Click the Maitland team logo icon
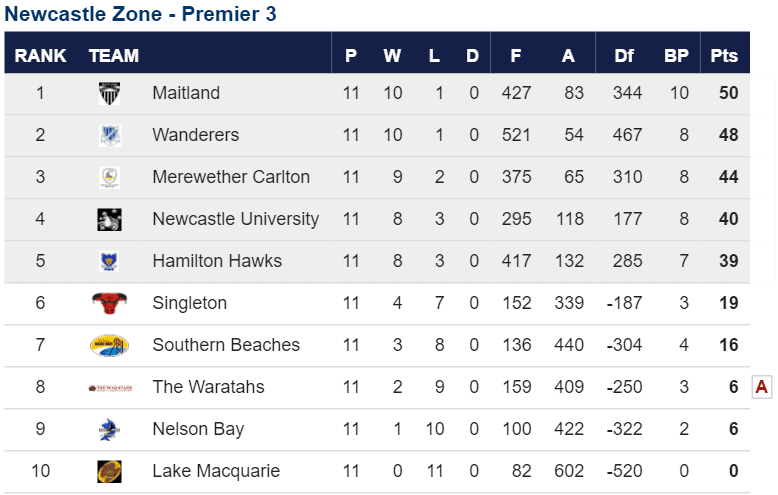778x495 pixels. 110,93
